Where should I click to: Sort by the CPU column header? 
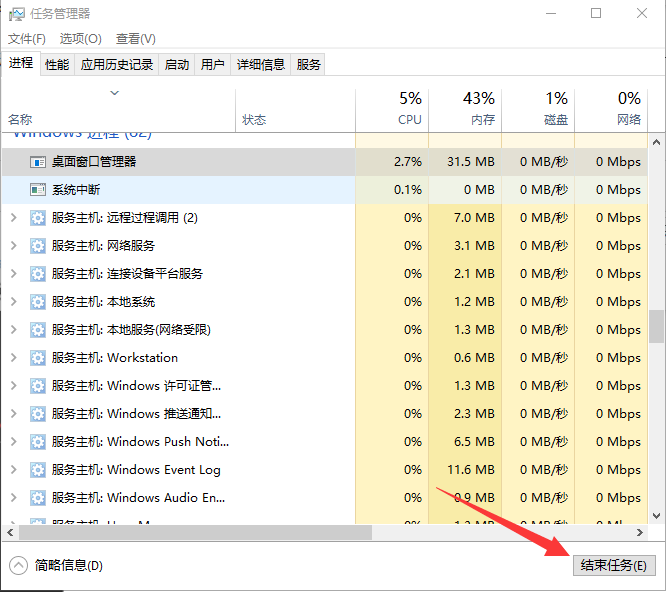392,110
